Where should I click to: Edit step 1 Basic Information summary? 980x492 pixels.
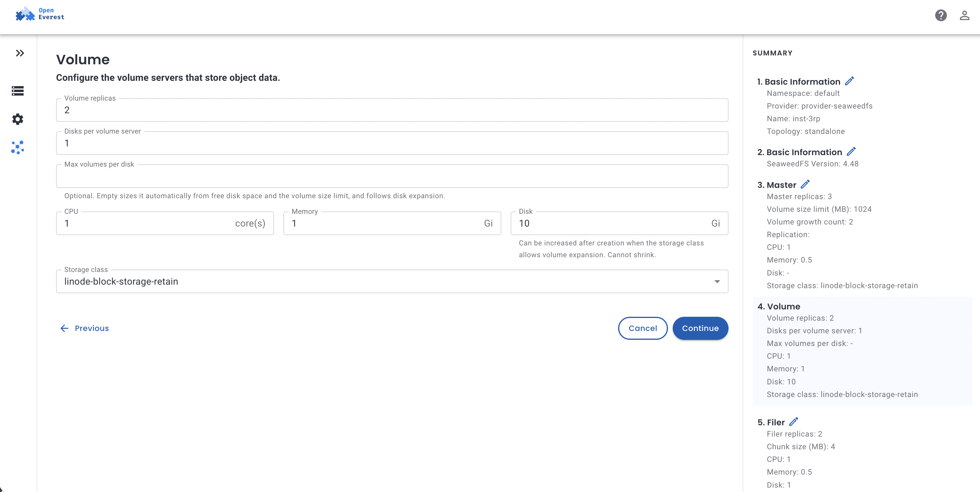(x=850, y=81)
